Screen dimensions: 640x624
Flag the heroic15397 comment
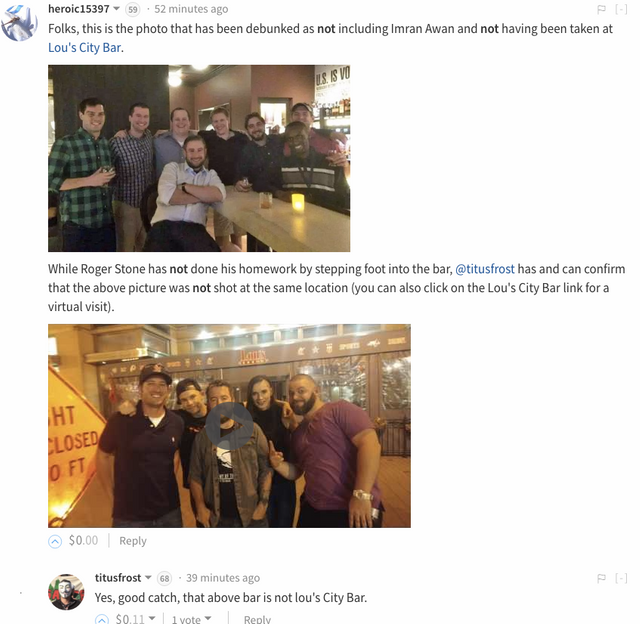pos(601,9)
